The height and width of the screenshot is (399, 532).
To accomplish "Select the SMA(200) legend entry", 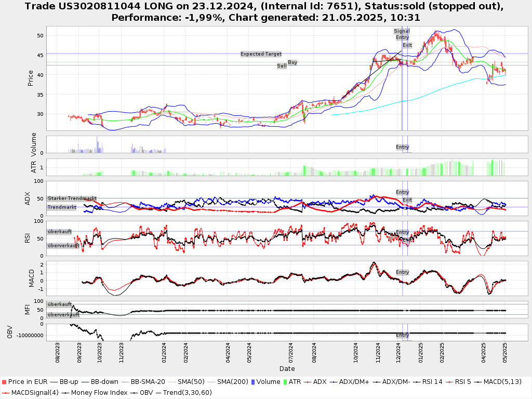I will (232, 382).
